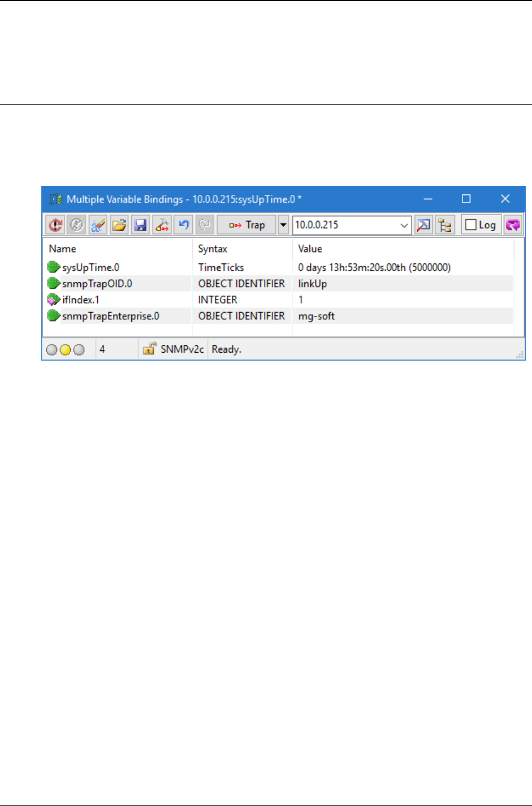This screenshot has height=806, width=532.
Task: Select the ifIndex.1 row
Action: point(279,300)
